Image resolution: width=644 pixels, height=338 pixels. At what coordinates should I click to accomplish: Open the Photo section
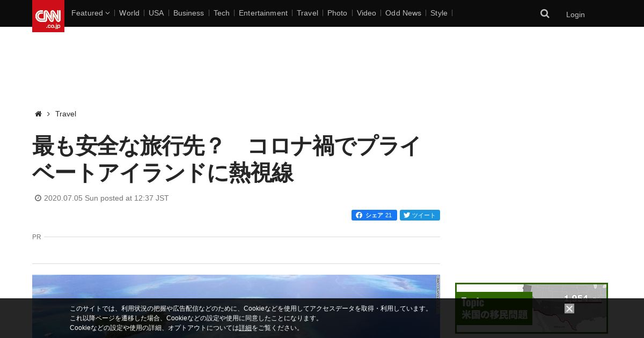pos(337,13)
